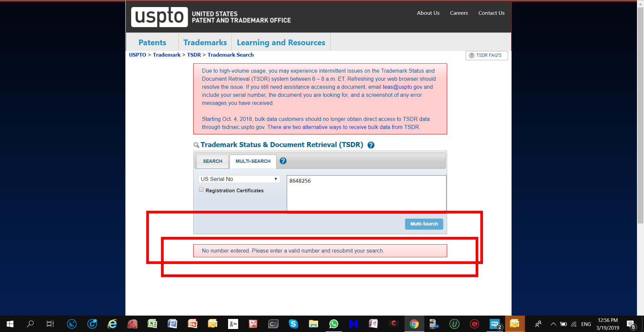Click the help icon next to Multi-Search tab
The image size is (644, 332).
coord(283,161)
